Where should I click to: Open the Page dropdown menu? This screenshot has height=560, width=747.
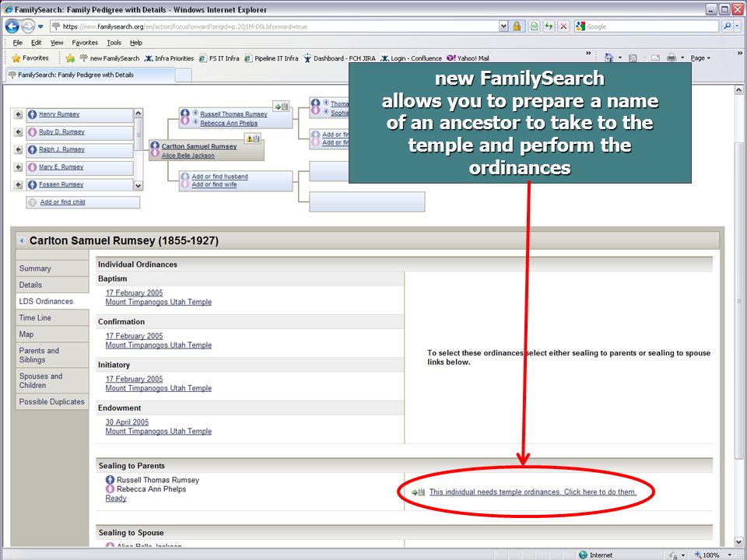pos(700,58)
